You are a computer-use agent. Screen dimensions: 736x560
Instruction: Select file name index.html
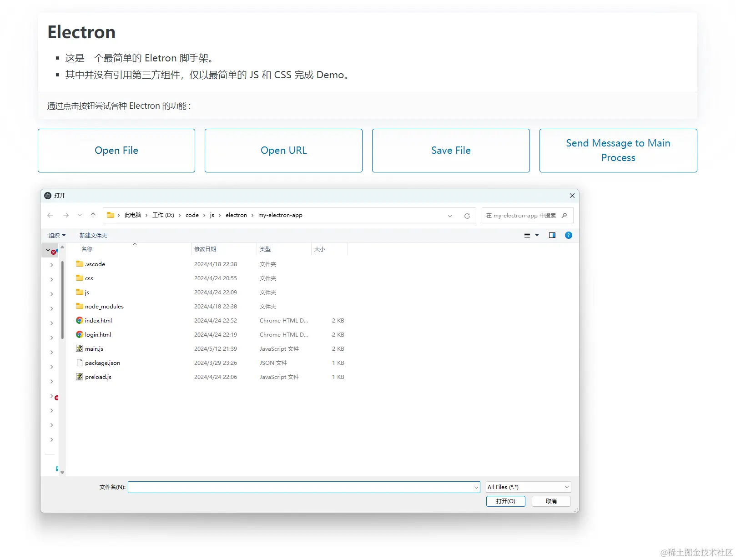(98, 320)
